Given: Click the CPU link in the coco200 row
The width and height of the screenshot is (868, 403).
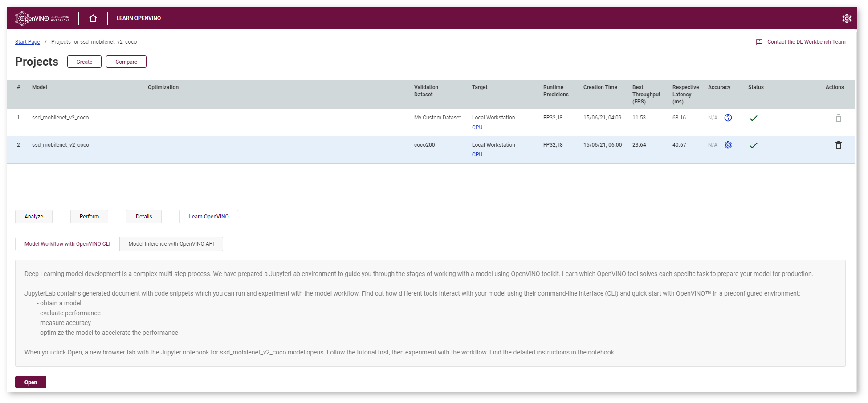Looking at the screenshot, I should (477, 155).
